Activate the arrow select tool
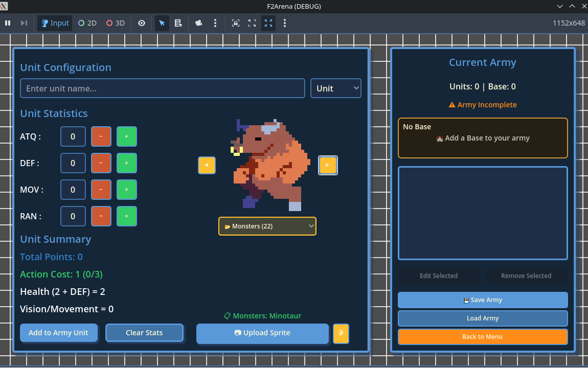 [x=162, y=23]
